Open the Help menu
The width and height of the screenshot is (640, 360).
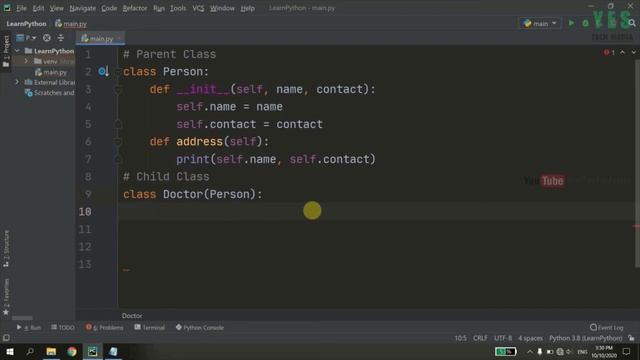click(247, 8)
